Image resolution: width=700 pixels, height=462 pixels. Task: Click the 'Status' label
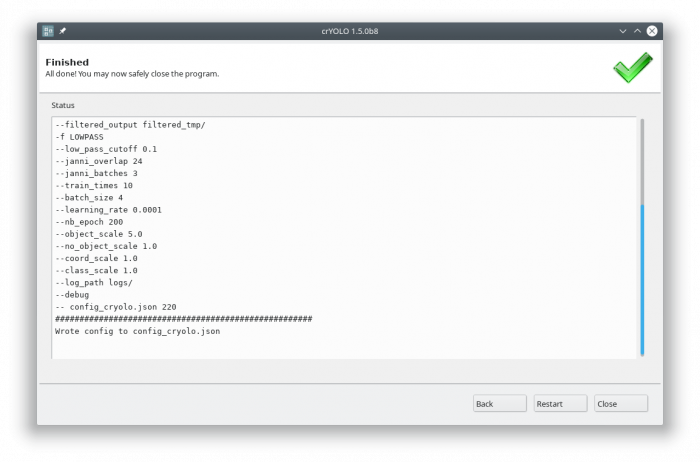tap(62, 105)
